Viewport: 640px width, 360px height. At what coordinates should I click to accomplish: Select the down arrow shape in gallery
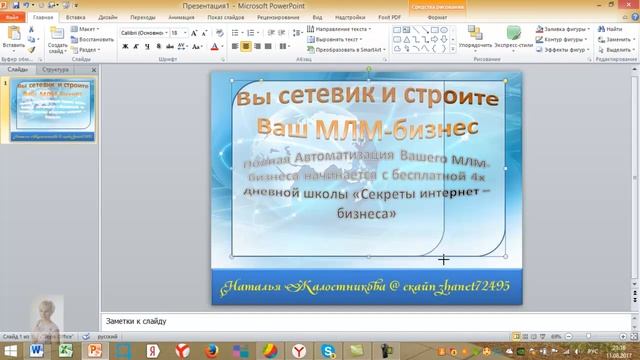click(444, 40)
